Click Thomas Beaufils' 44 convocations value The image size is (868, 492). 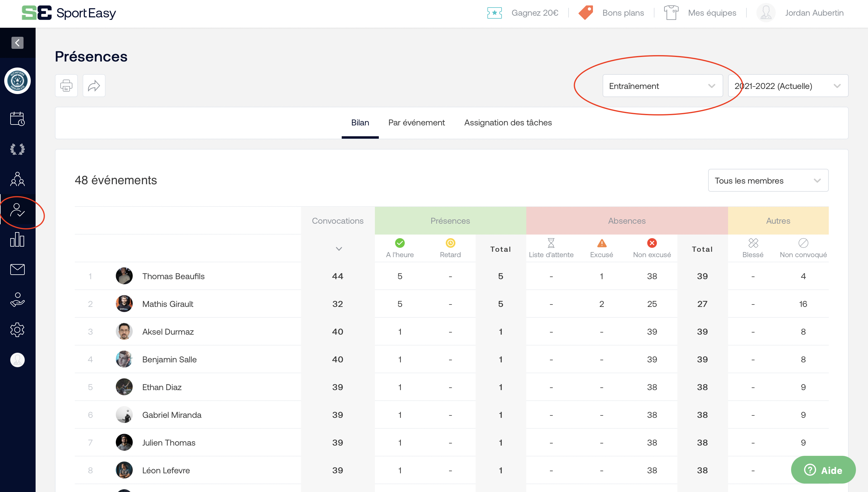[x=338, y=276]
